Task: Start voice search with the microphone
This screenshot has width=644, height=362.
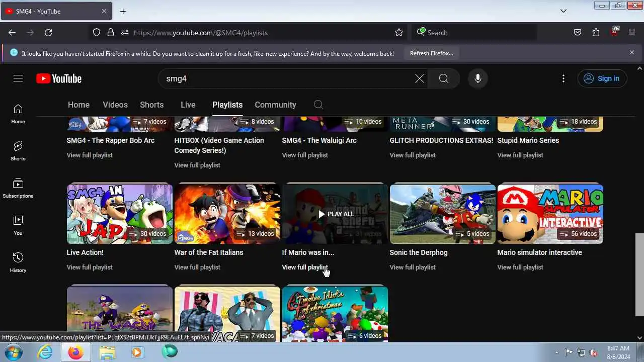Action: point(478,78)
